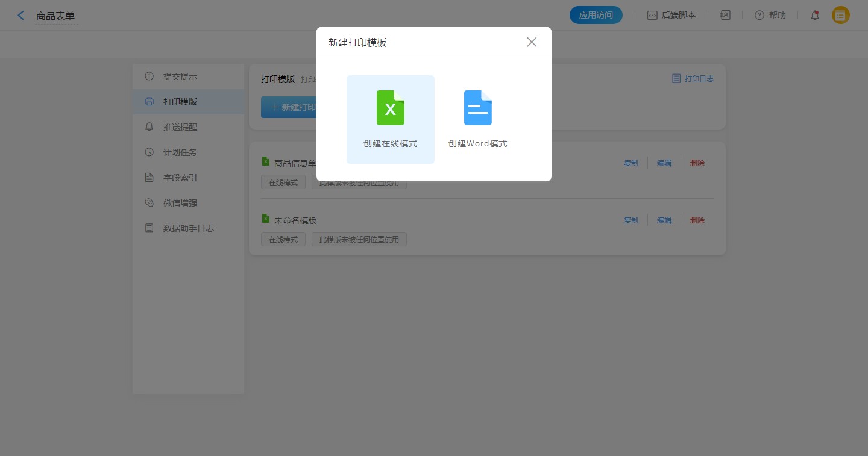Image resolution: width=868 pixels, height=456 pixels.
Task: Click 编辑 for the 商品信息单 template
Action: (x=664, y=163)
